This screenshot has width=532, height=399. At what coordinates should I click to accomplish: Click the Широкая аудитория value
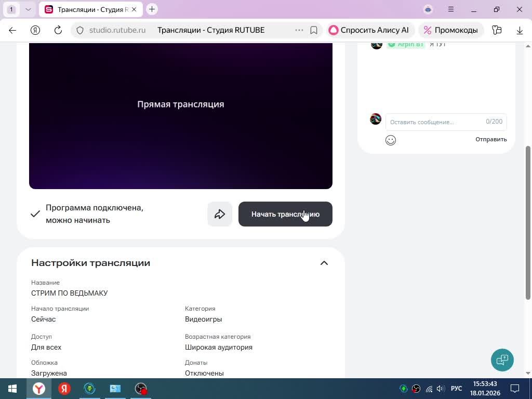click(219, 348)
